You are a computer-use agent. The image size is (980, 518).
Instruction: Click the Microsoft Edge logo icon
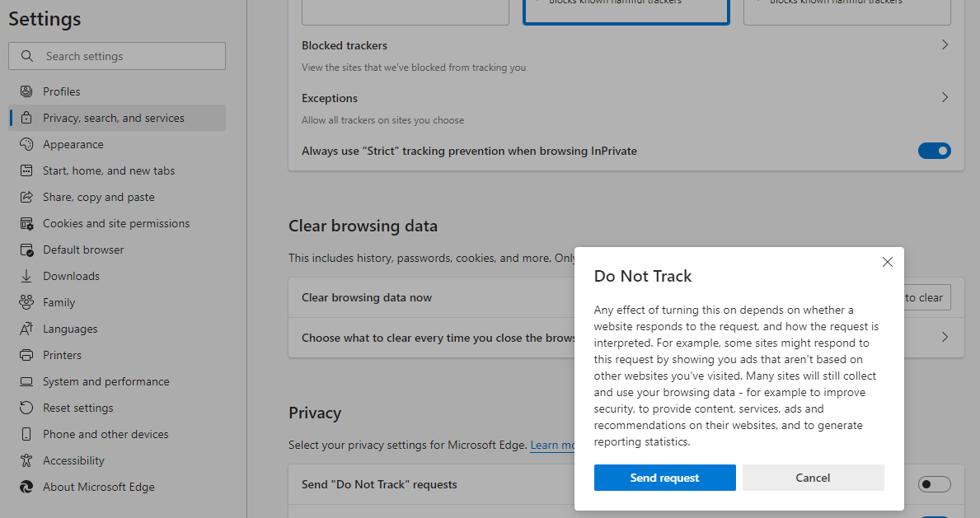(x=26, y=487)
